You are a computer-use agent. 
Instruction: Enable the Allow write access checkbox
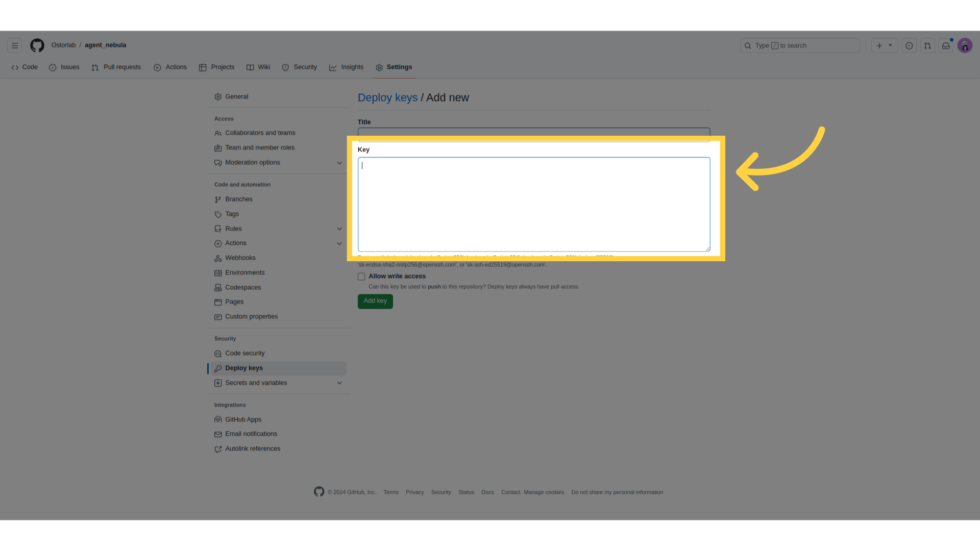pos(361,277)
